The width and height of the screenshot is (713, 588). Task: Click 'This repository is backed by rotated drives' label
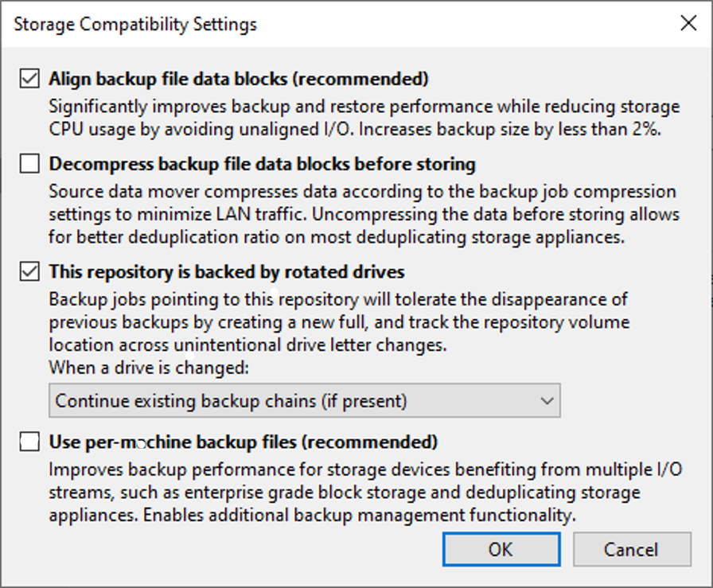[227, 272]
